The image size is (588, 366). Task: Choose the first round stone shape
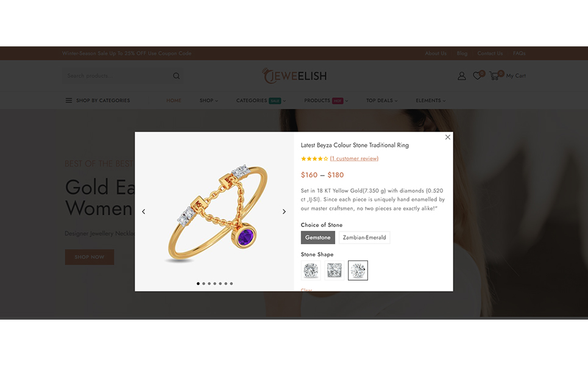pyautogui.click(x=311, y=270)
